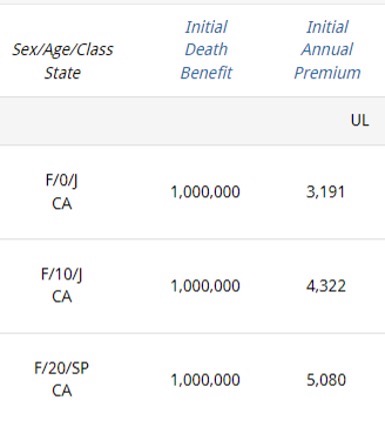Click the 1,000,000 death benefit for F/20/SP

[x=205, y=380]
